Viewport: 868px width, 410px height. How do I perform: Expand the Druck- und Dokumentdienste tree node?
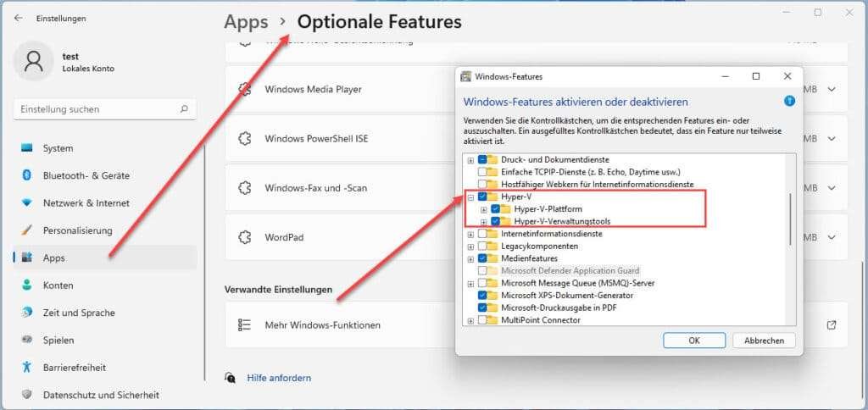click(470, 160)
